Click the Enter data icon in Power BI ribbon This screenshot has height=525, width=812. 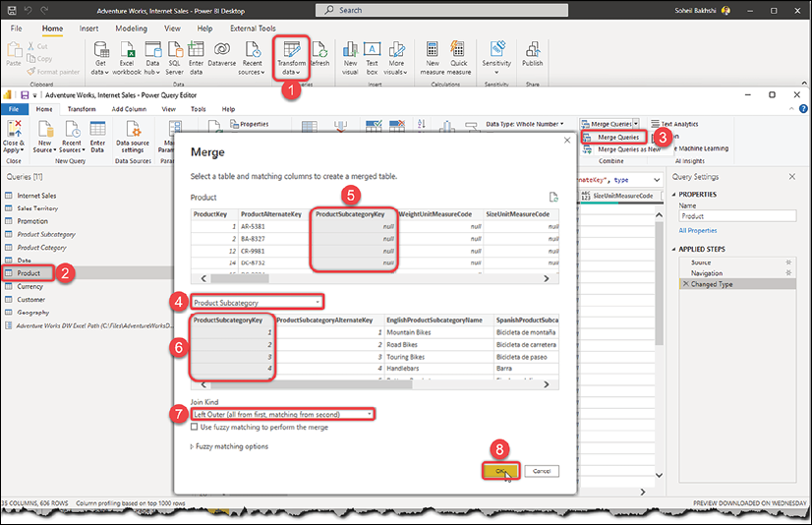pyautogui.click(x=196, y=58)
